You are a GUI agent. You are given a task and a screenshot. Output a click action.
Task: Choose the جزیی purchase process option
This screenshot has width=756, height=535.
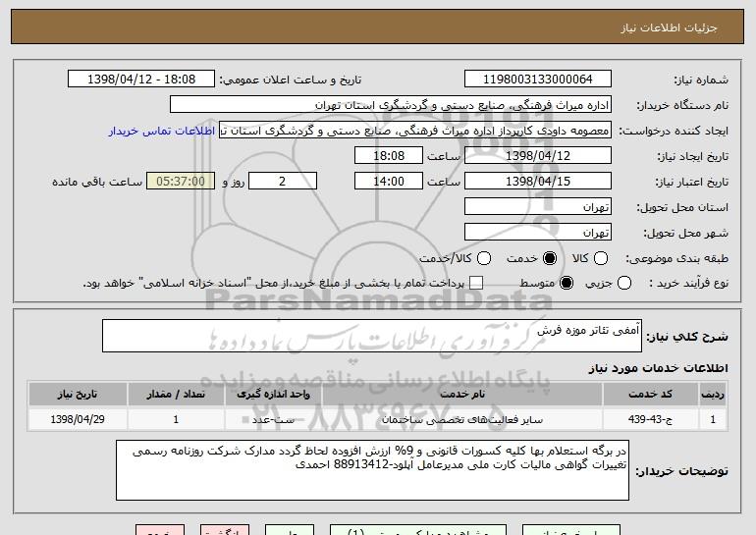click(x=623, y=283)
